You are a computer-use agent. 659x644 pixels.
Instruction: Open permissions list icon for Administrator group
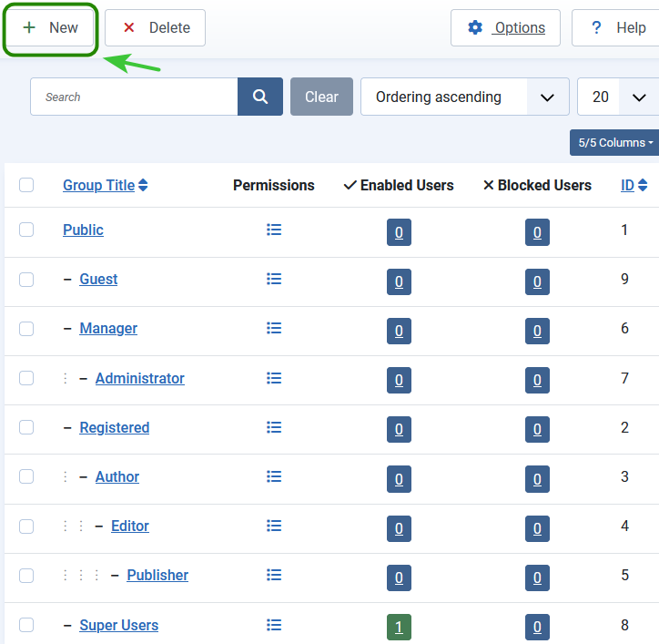coord(274,378)
